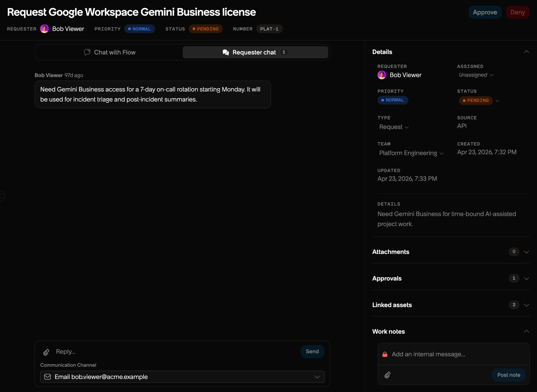Image resolution: width=537 pixels, height=392 pixels.
Task: Collapse the Work notes section
Action: tap(526, 331)
